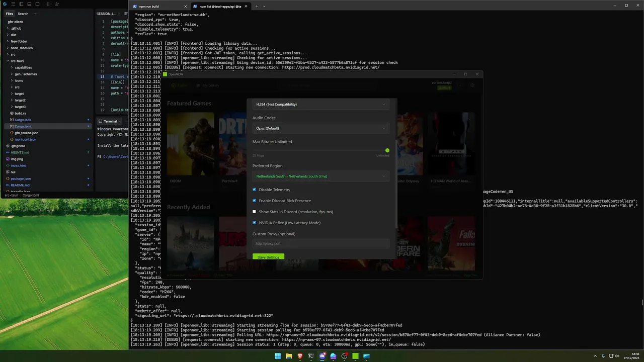
Task: Close the npm run build terminal tab
Action: coord(185,7)
